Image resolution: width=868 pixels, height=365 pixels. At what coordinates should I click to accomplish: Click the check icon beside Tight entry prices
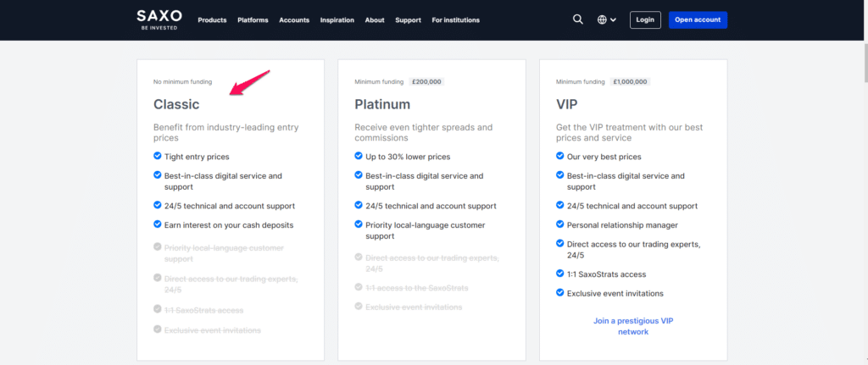point(157,157)
